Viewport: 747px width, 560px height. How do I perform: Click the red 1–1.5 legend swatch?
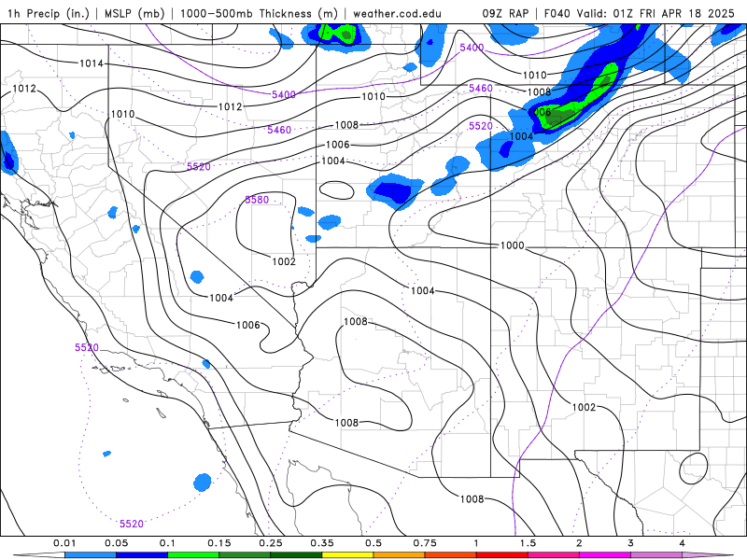coord(502,555)
